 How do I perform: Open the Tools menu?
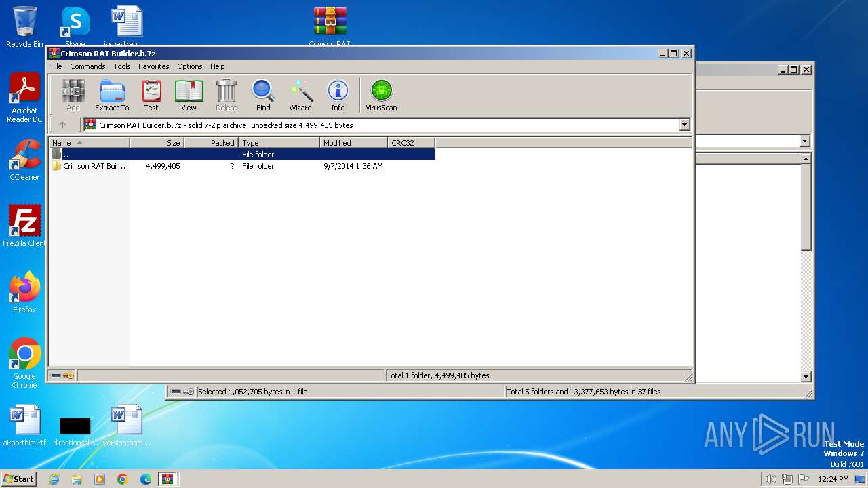122,66
